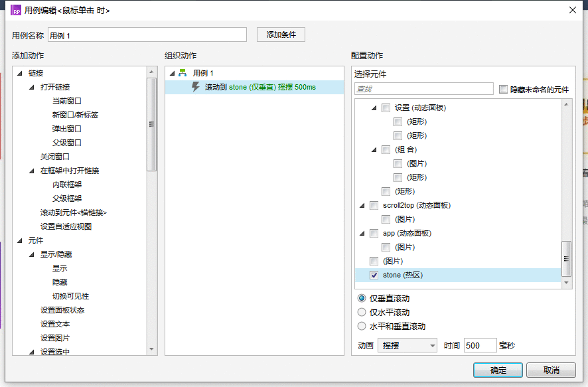588x387 pixels.
Task: Collapse scroll2top (动态面板) widget node
Action: [x=362, y=206]
